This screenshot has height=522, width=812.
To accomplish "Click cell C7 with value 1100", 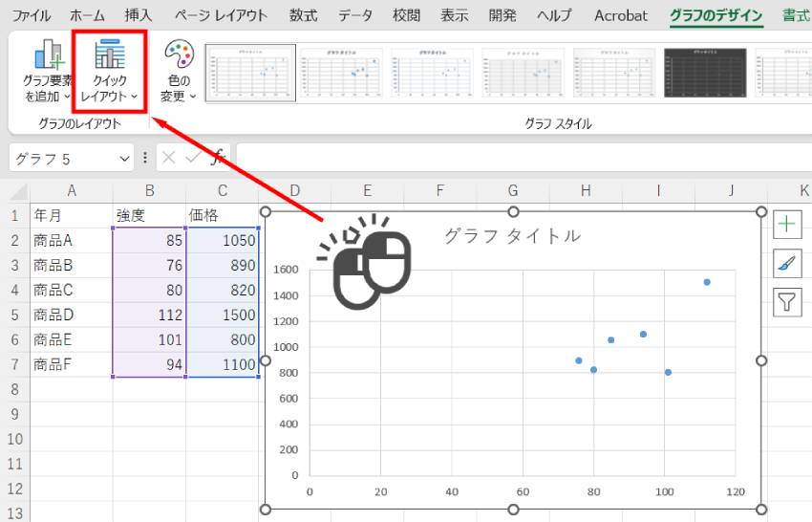I will [223, 364].
